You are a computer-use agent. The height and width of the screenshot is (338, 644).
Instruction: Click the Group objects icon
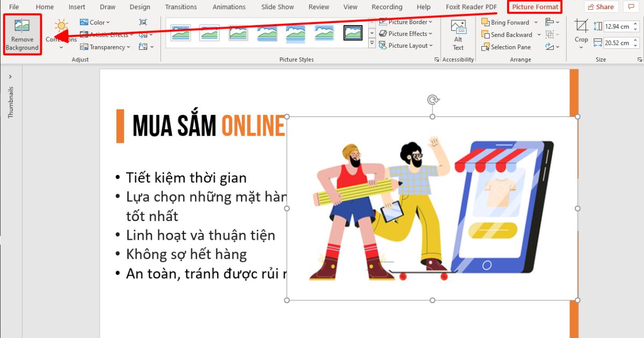(x=552, y=35)
